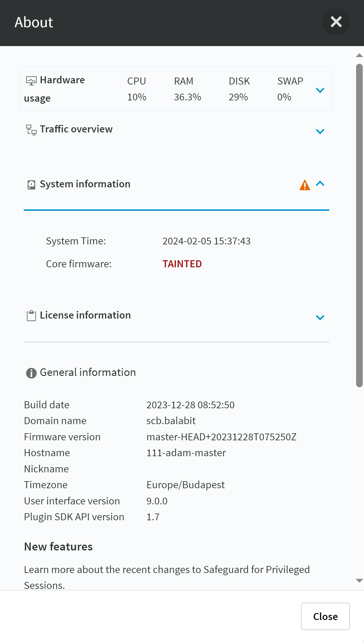Click the scrollbar up arrow
Image resolution: width=364 pixels, height=642 pixels.
pyautogui.click(x=359, y=55)
